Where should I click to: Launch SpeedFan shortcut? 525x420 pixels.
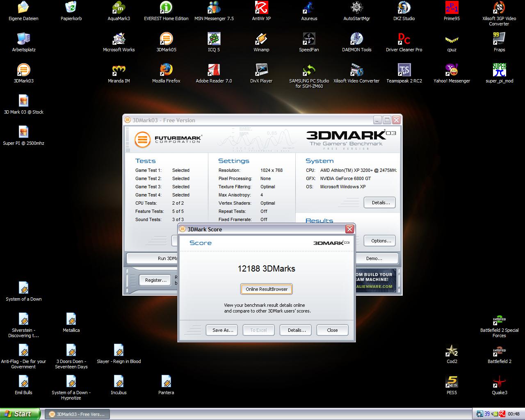[x=309, y=42]
